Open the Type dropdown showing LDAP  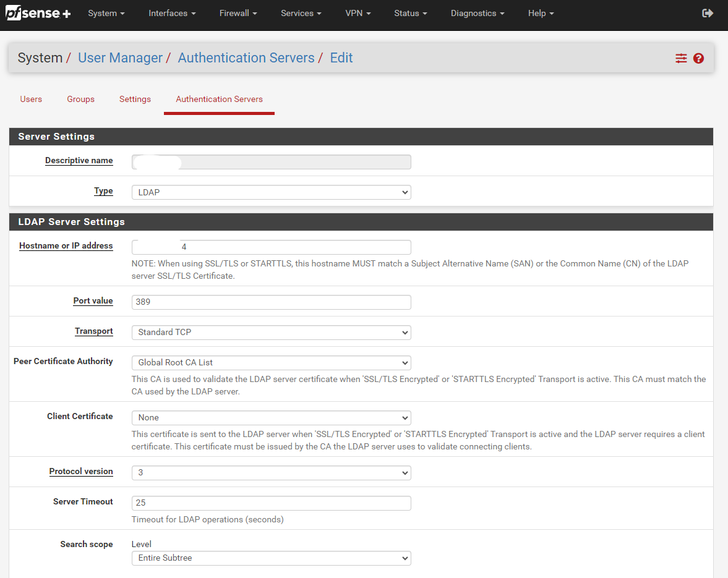(271, 192)
